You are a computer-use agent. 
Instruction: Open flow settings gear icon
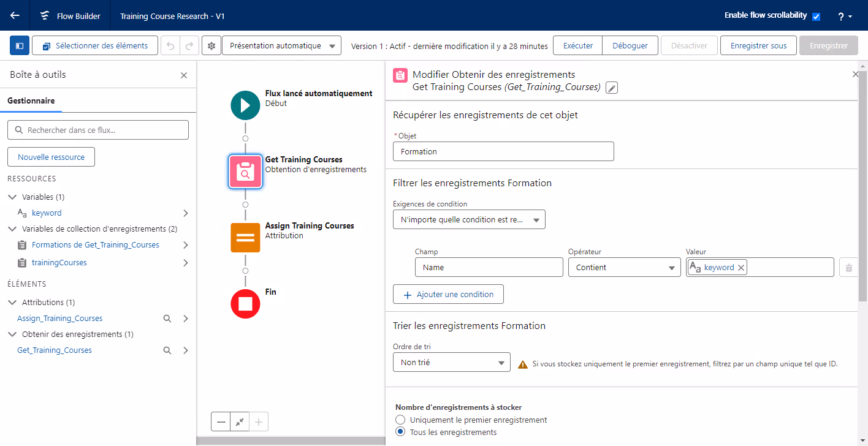[x=211, y=45]
